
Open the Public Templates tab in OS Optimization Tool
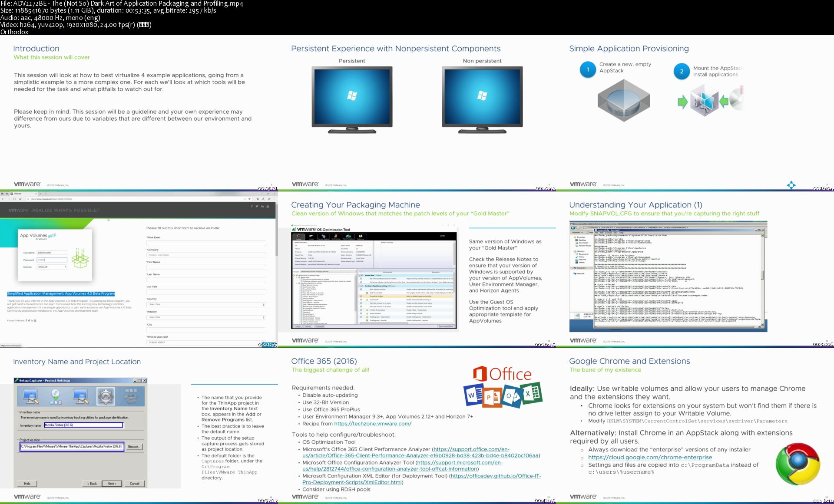[348, 237]
